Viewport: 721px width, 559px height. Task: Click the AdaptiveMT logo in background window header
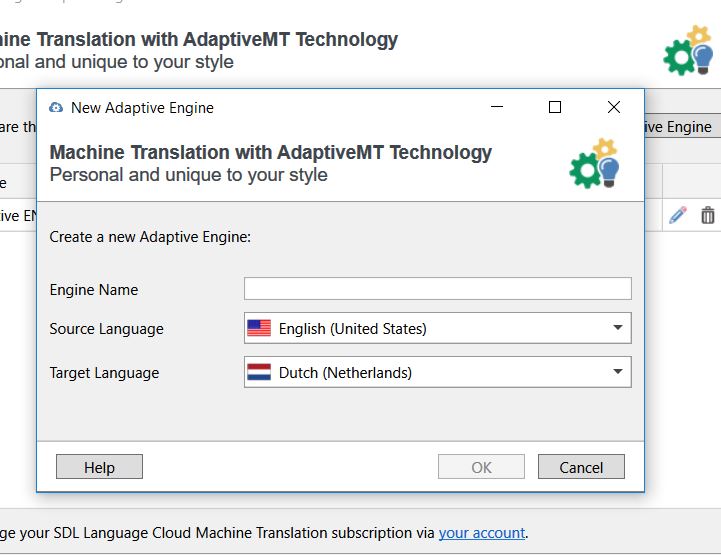coord(688,51)
